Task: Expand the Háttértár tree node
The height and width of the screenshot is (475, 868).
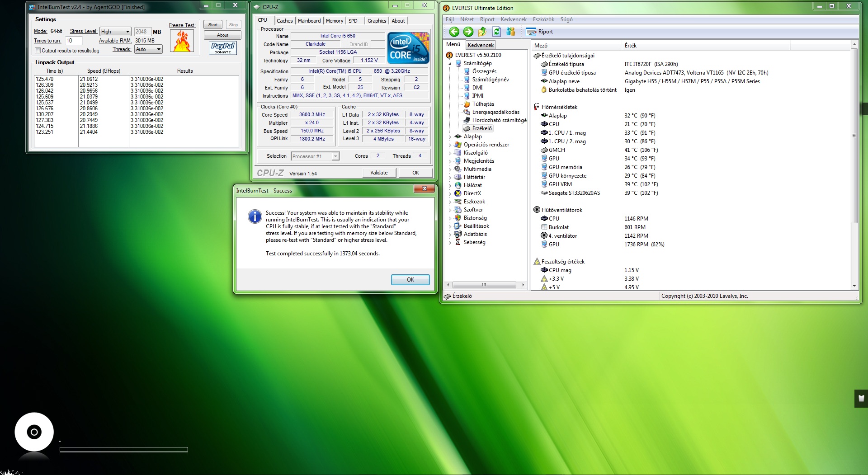Action: click(x=450, y=178)
